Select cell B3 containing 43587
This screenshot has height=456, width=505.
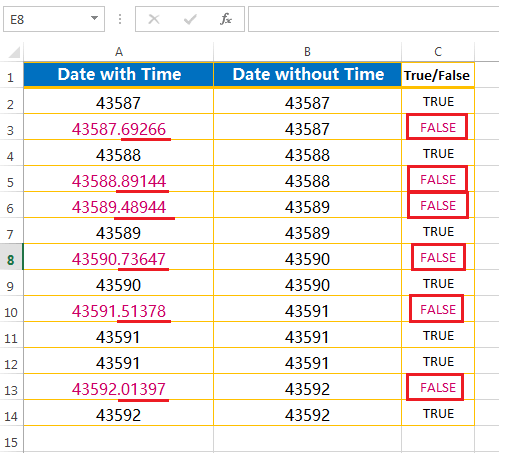[307, 127]
